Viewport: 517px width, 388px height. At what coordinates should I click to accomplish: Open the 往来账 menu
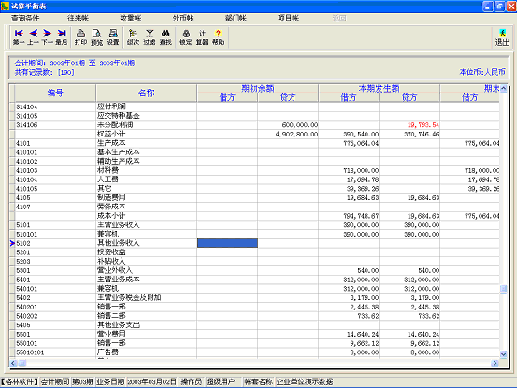(78, 18)
